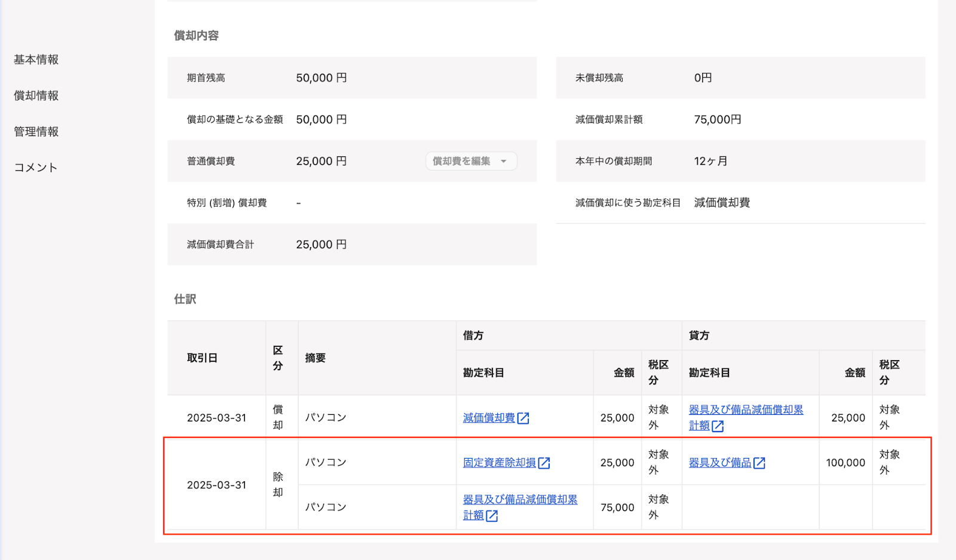Click 償却の基礎となる金額 label
This screenshot has height=560, width=956.
(x=235, y=119)
